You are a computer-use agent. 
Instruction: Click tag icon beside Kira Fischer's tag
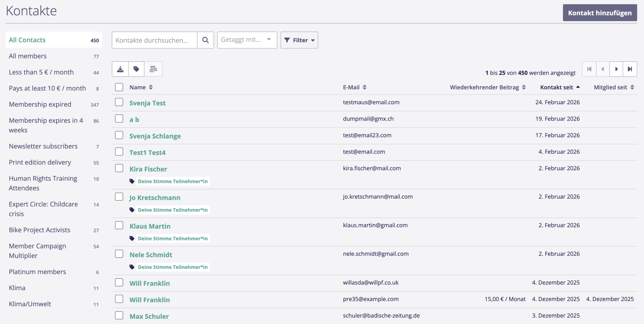point(132,181)
